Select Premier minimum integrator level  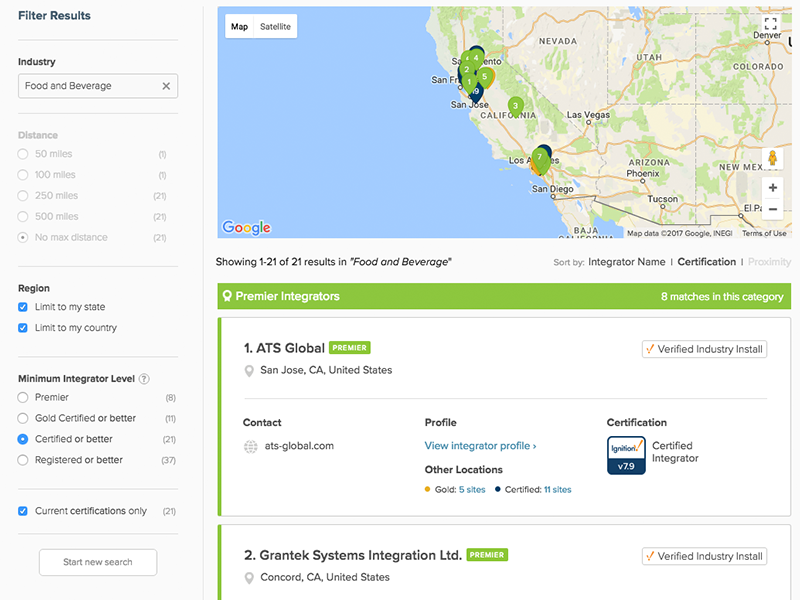[x=22, y=397]
